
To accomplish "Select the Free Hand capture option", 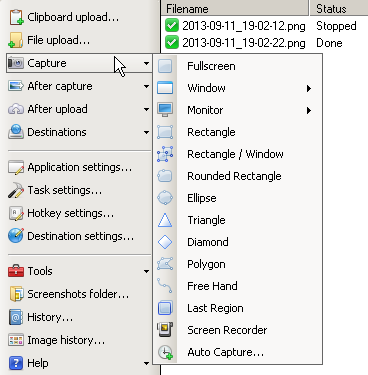I will click(238, 286).
